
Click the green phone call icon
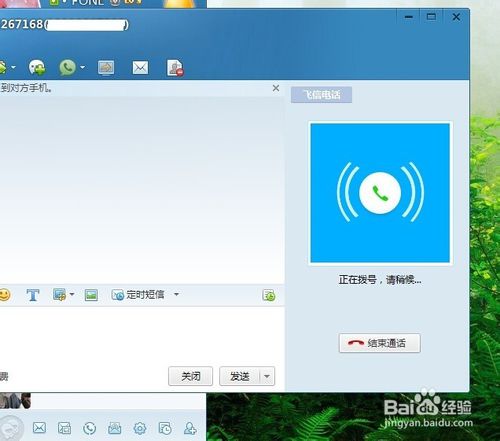(x=68, y=67)
